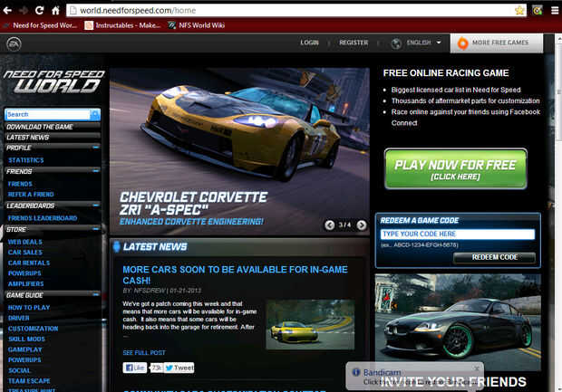Click the Facebook Like button
Viewport: 562px width, 392px height.
135,368
